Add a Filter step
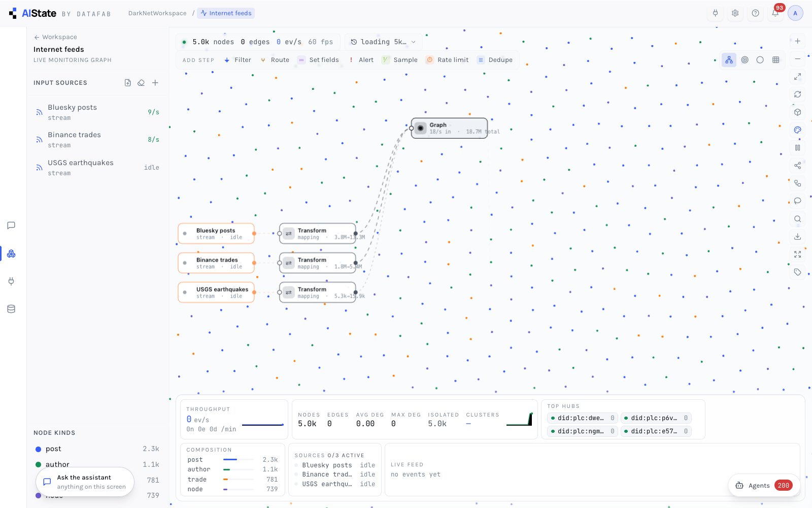 point(238,60)
